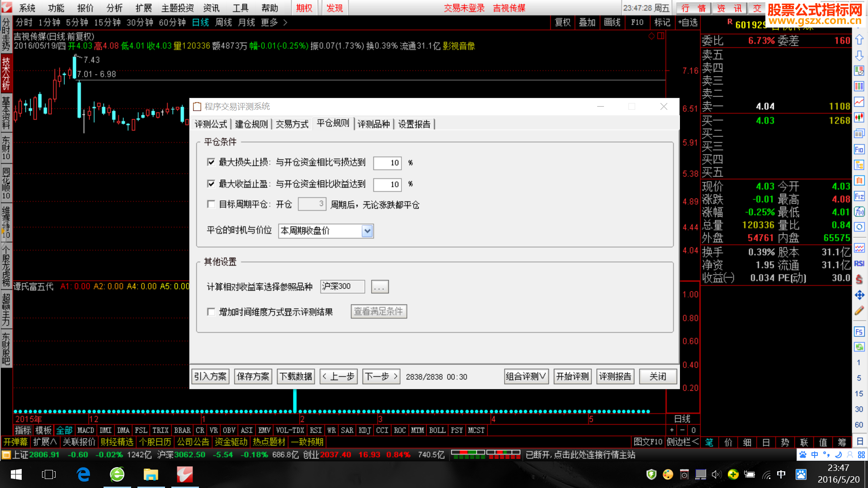The width and height of the screenshot is (868, 488).
Task: Click the 开始评测 button
Action: 573,376
